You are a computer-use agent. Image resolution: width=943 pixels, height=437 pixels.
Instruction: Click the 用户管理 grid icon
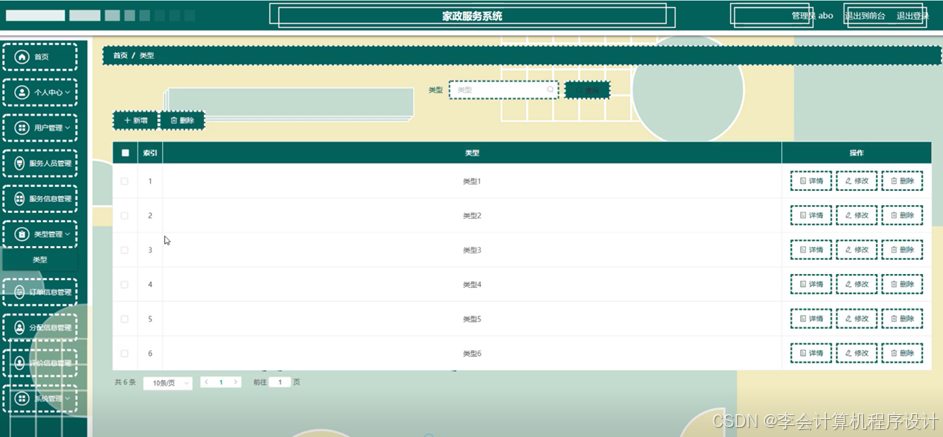tap(22, 128)
